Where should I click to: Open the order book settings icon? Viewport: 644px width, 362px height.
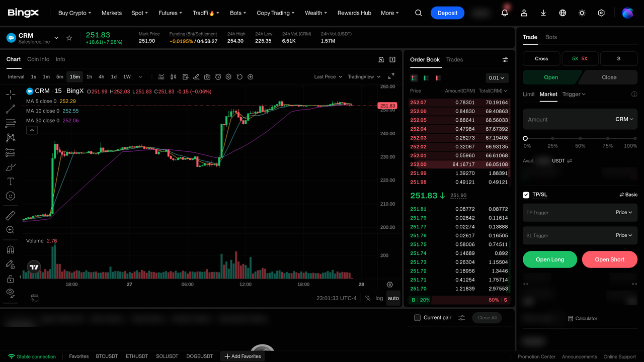505,60
